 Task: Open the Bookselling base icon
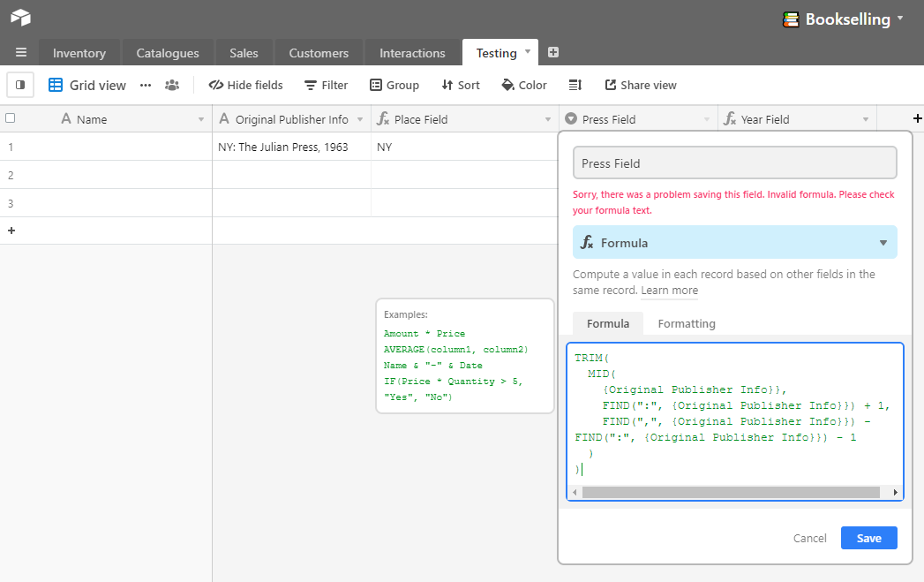pos(790,19)
